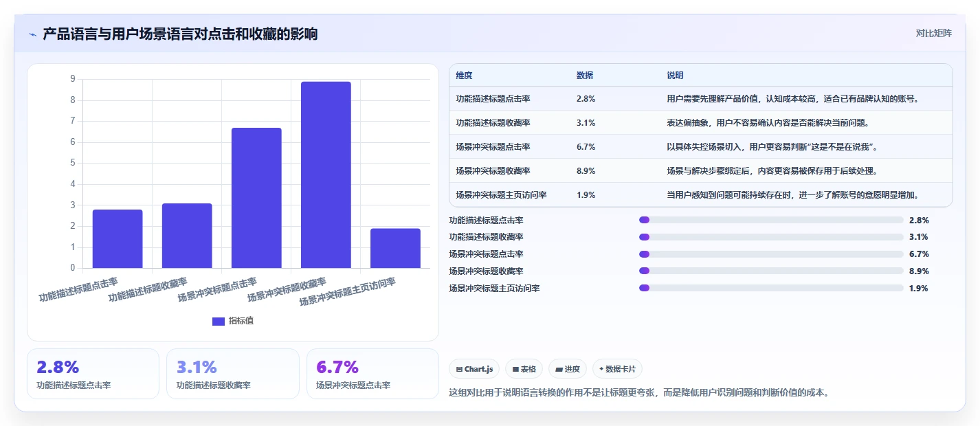Image resolution: width=980 pixels, height=426 pixels.
Task: Click description starting 表达偏抽象
Action: pyautogui.click(x=770, y=123)
